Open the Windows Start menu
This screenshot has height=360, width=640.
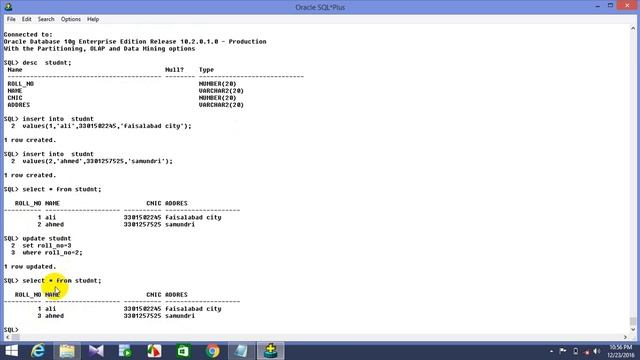tap(11, 351)
